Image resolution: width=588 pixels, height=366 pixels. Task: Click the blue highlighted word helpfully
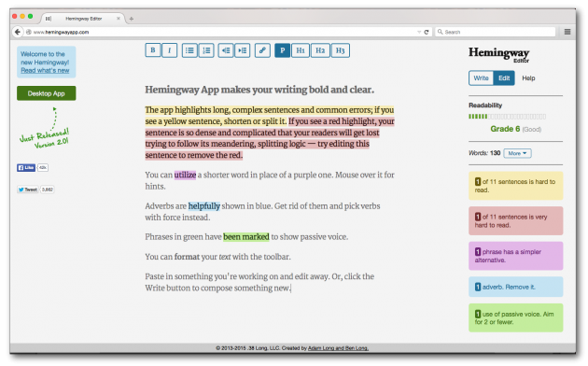pyautogui.click(x=204, y=205)
